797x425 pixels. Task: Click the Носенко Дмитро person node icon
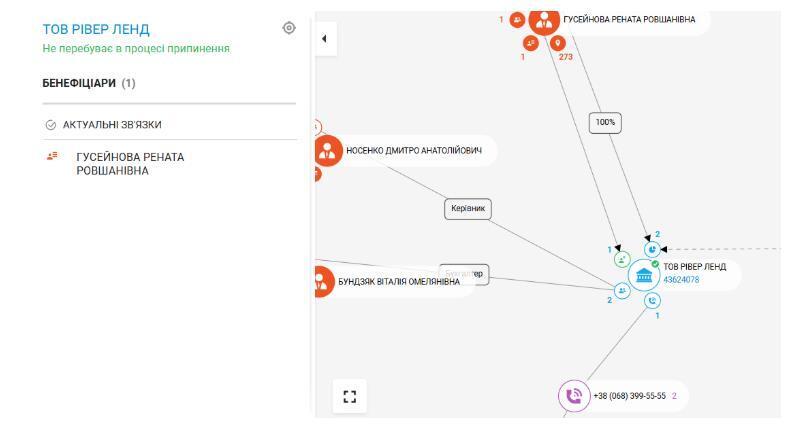tap(328, 151)
